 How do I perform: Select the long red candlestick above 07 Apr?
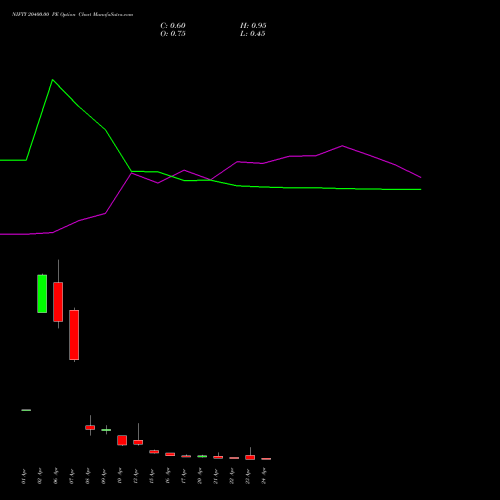(74, 335)
